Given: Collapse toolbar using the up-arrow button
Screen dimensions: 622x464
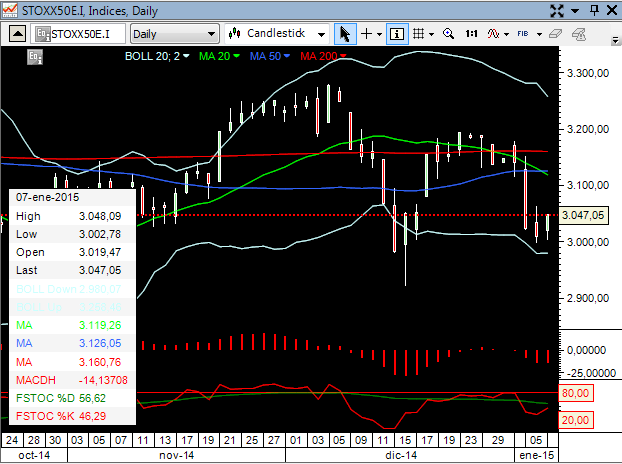Looking at the screenshot, I should [x=17, y=34].
